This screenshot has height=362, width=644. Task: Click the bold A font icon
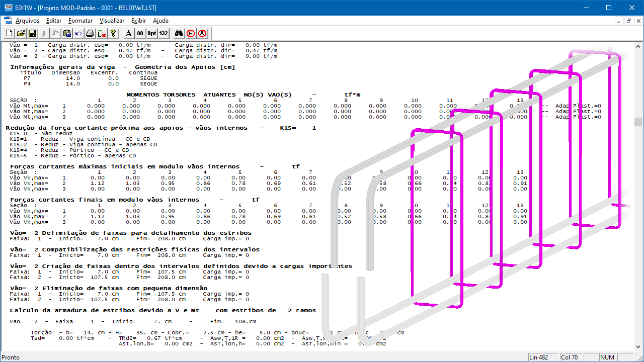(128, 33)
